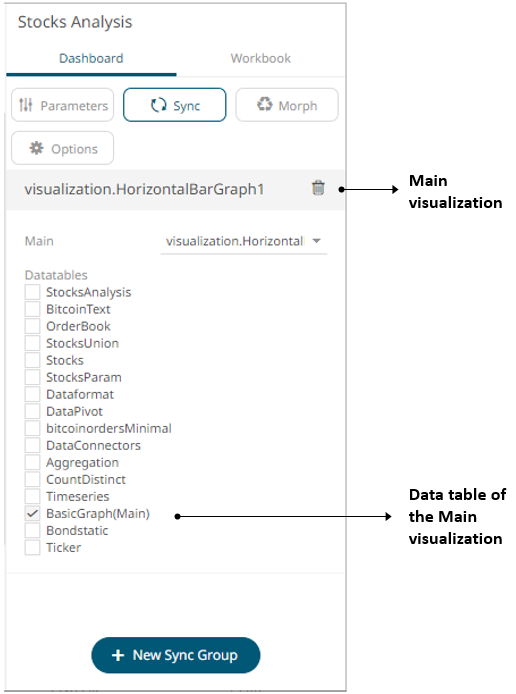The height and width of the screenshot is (694, 516).
Task: Check the Ticker datatable checkbox
Action: pos(32,547)
